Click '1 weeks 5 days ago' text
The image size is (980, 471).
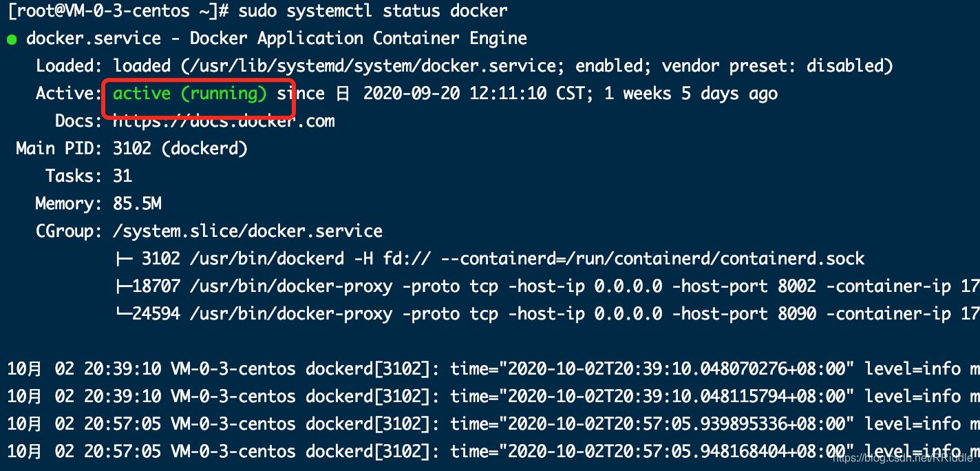pos(691,94)
